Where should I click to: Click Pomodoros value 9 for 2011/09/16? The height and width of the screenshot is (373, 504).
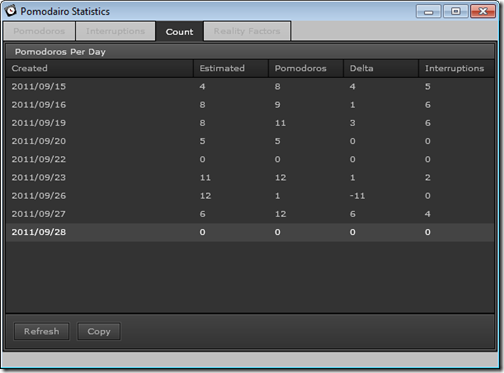coord(277,105)
